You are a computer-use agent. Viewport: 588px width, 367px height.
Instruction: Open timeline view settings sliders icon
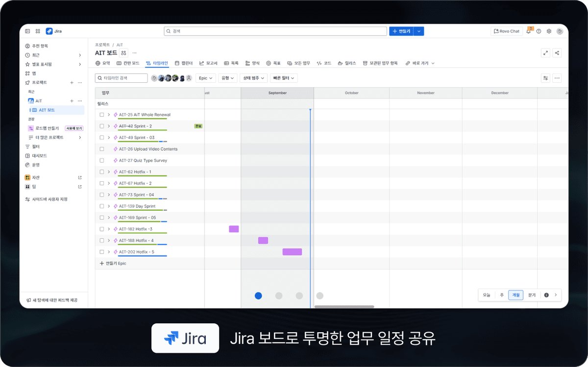tap(545, 78)
